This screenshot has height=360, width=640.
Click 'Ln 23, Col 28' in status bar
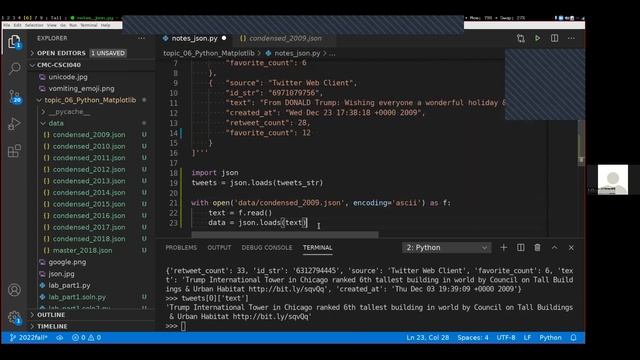click(x=427, y=338)
